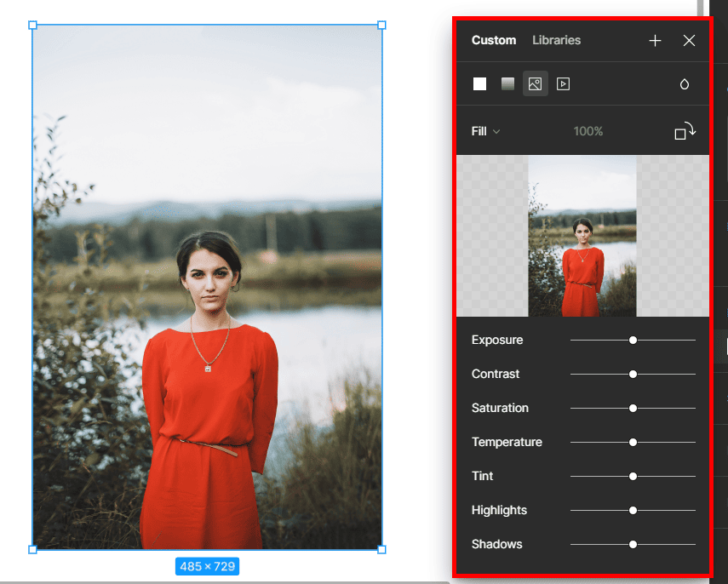
Task: Click the image preview thumbnail in panel
Action: [x=582, y=236]
